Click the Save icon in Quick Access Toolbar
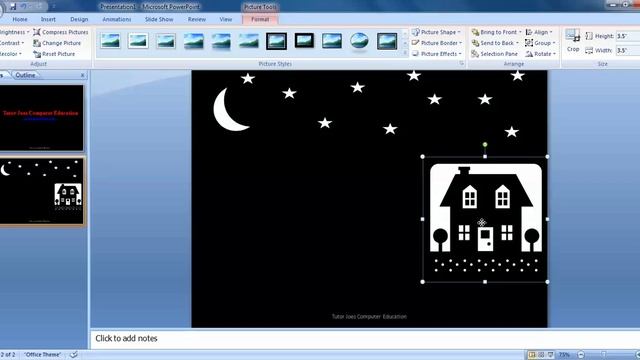The width and height of the screenshot is (640, 360). click(x=13, y=7)
